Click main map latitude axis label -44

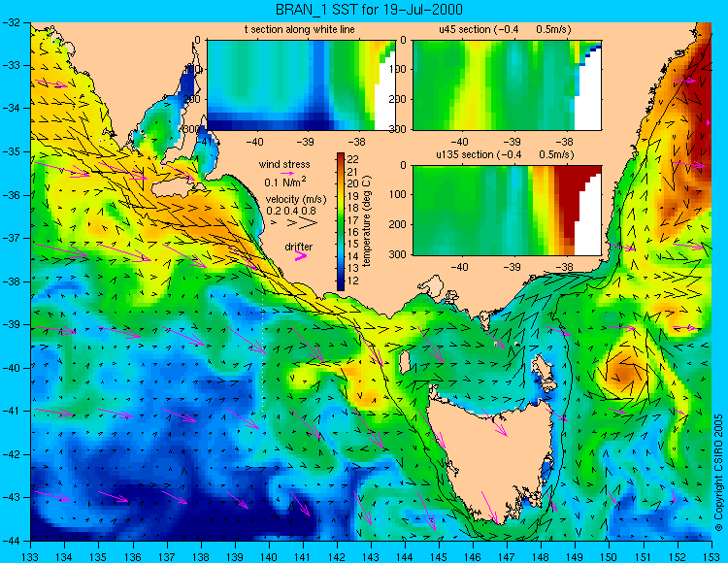tap(11, 541)
